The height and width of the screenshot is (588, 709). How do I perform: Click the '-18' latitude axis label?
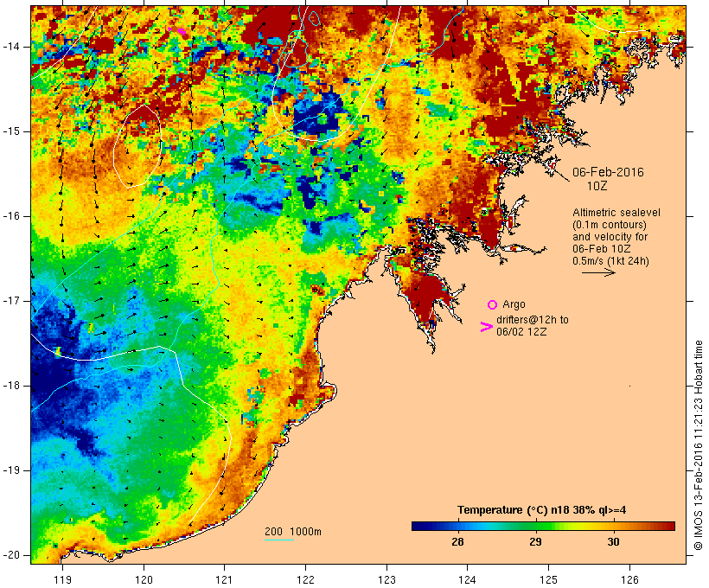coord(11,386)
